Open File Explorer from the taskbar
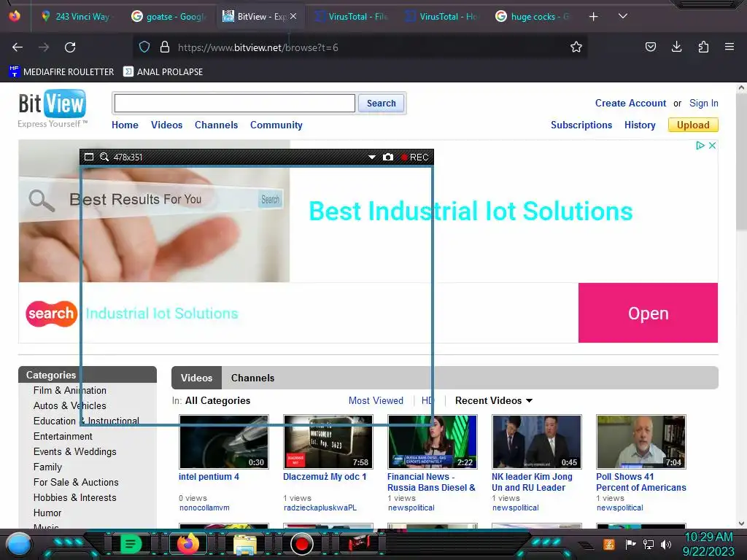 (244, 544)
